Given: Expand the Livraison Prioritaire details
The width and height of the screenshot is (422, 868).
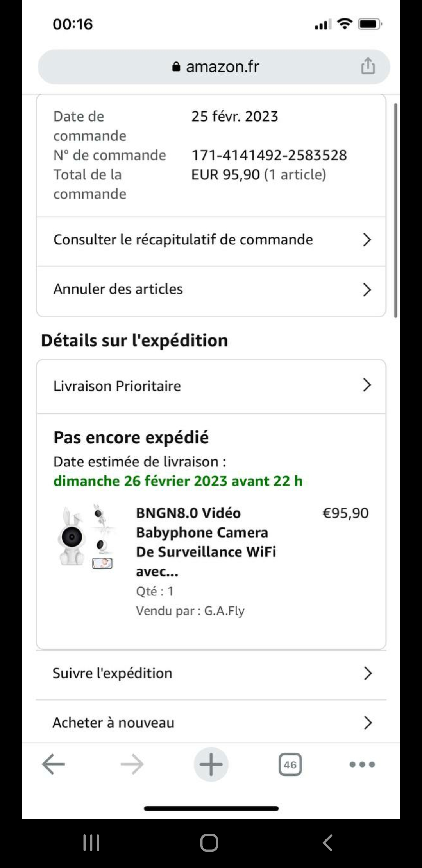Looking at the screenshot, I should point(211,386).
